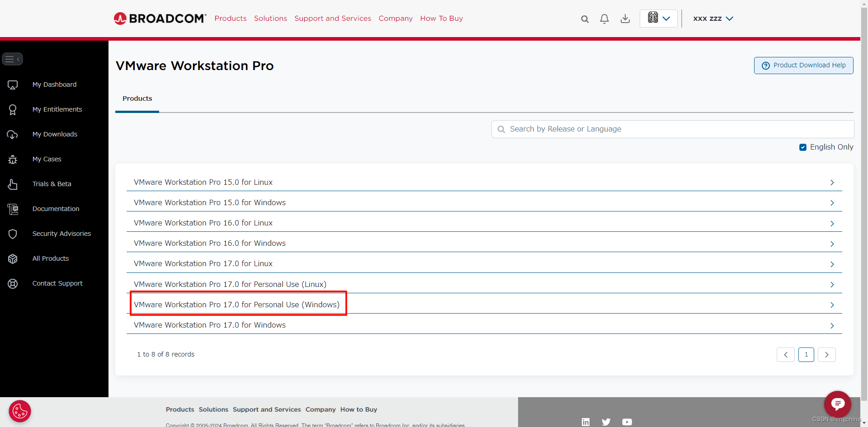Viewport: 868px width, 427px height.
Task: Click the Product Download Help button
Action: point(803,65)
